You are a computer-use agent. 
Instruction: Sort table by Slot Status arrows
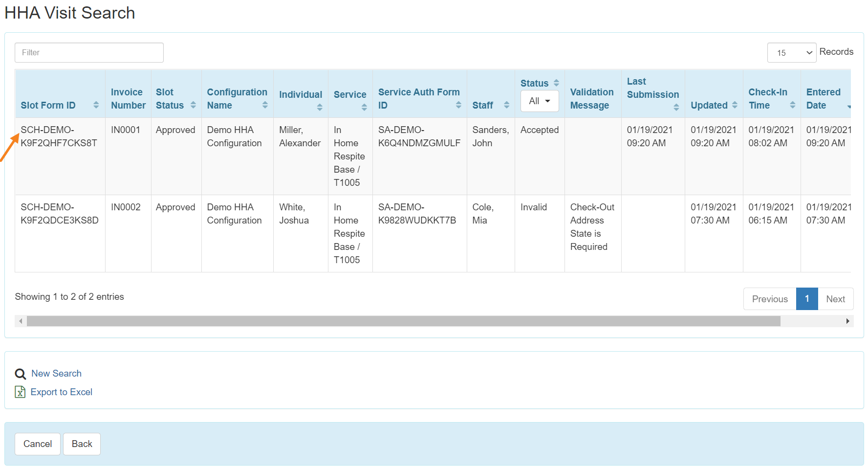[x=193, y=105]
